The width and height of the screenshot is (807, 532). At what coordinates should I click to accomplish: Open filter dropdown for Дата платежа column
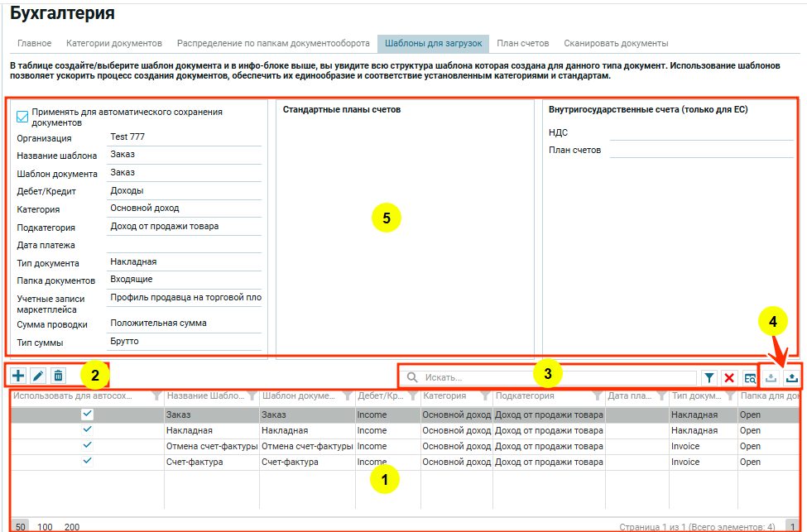point(661,397)
